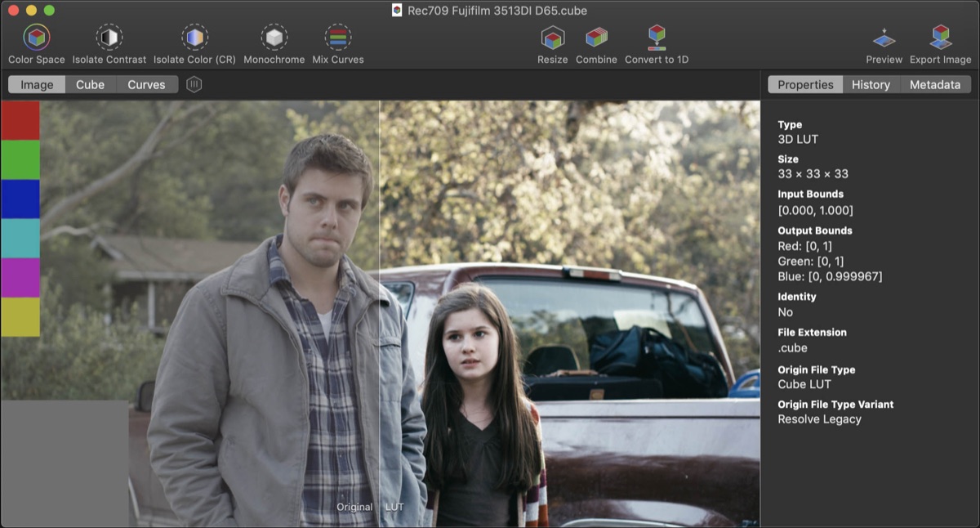Toggle the split view hexagon icon
Image resolution: width=980 pixels, height=528 pixels.
(194, 84)
